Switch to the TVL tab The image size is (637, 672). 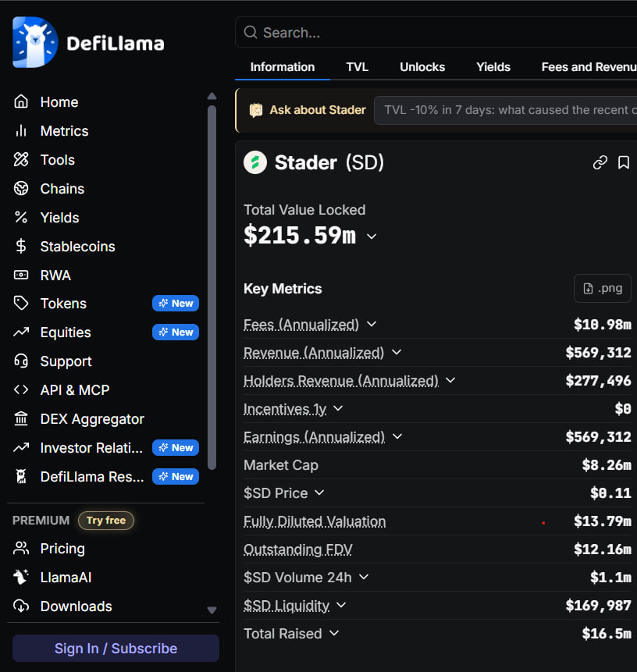[357, 67]
